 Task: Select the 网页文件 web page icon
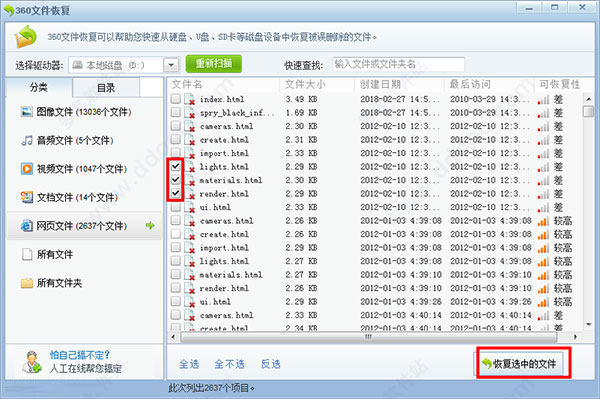click(x=27, y=226)
